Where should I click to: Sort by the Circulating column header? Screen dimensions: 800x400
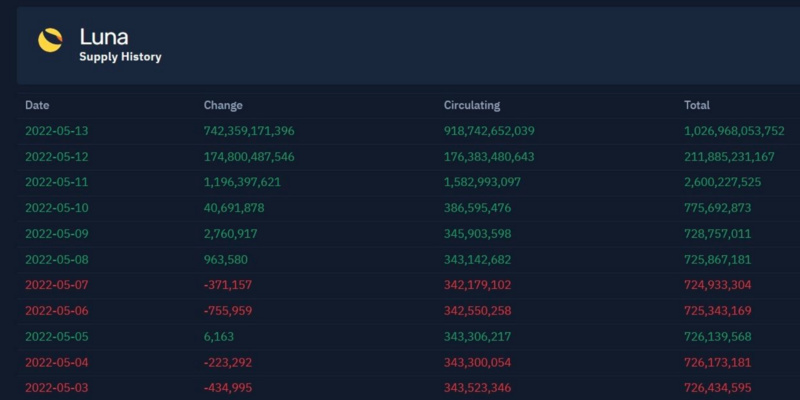click(472, 105)
